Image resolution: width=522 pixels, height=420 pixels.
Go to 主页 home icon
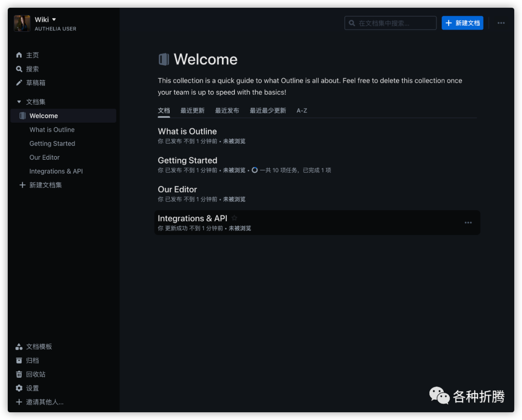(x=19, y=55)
